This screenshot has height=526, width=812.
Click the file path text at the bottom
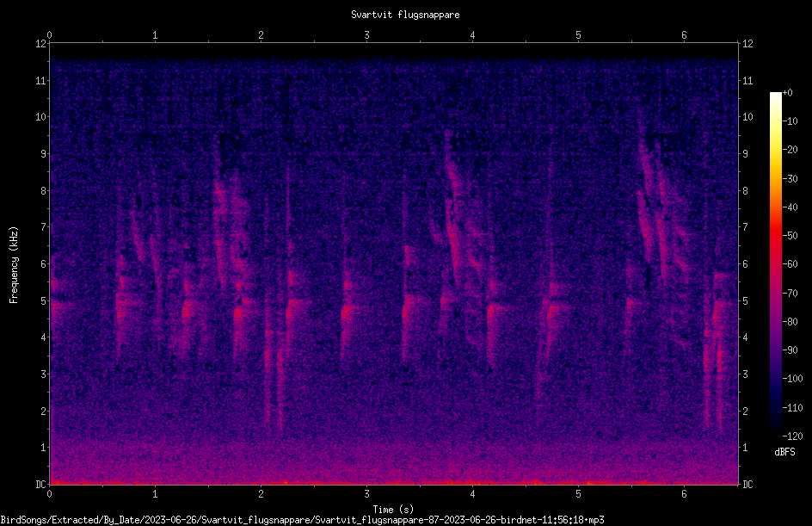tap(303, 520)
